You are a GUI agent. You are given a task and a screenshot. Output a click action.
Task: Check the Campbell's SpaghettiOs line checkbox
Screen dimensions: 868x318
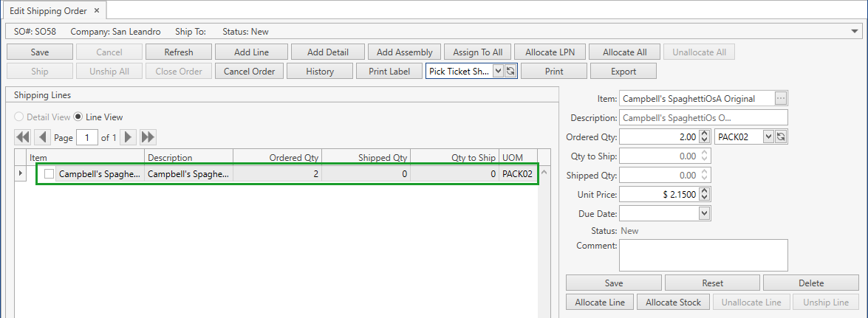49,175
